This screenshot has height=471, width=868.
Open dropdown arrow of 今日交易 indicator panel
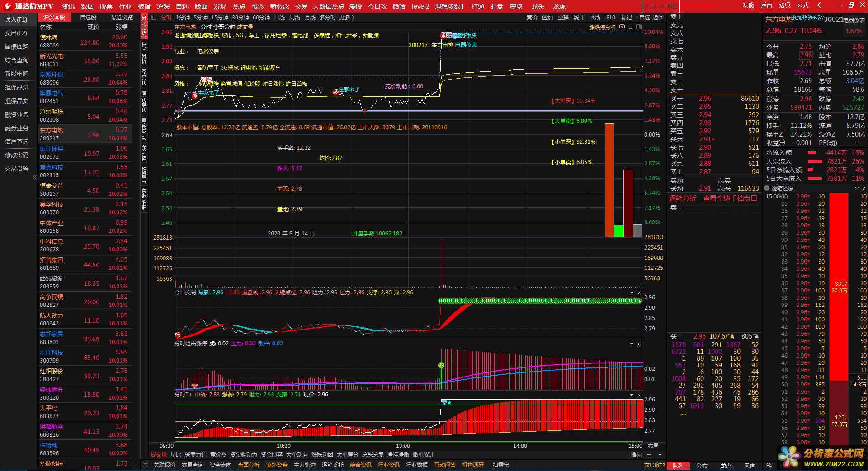coord(632,293)
